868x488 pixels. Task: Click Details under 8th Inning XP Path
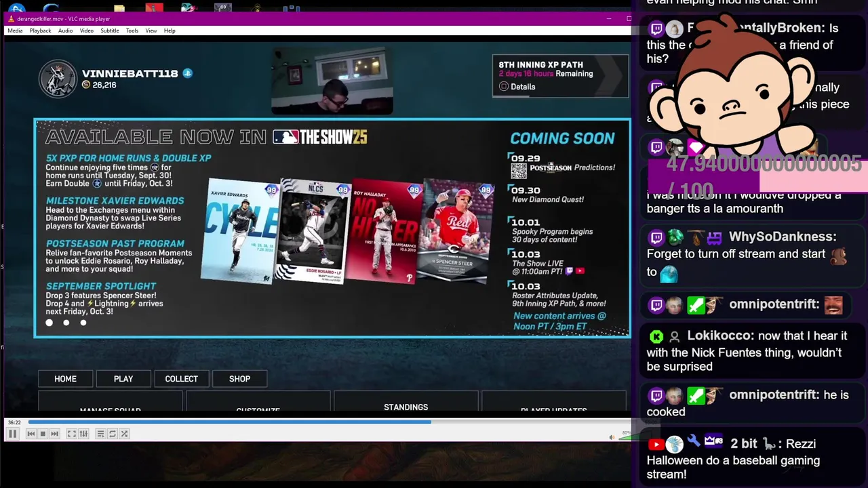pos(517,87)
